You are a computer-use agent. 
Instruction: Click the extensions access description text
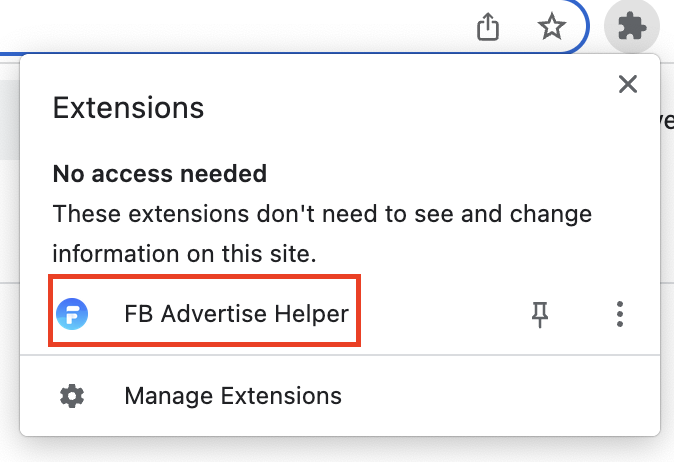pyautogui.click(x=322, y=233)
